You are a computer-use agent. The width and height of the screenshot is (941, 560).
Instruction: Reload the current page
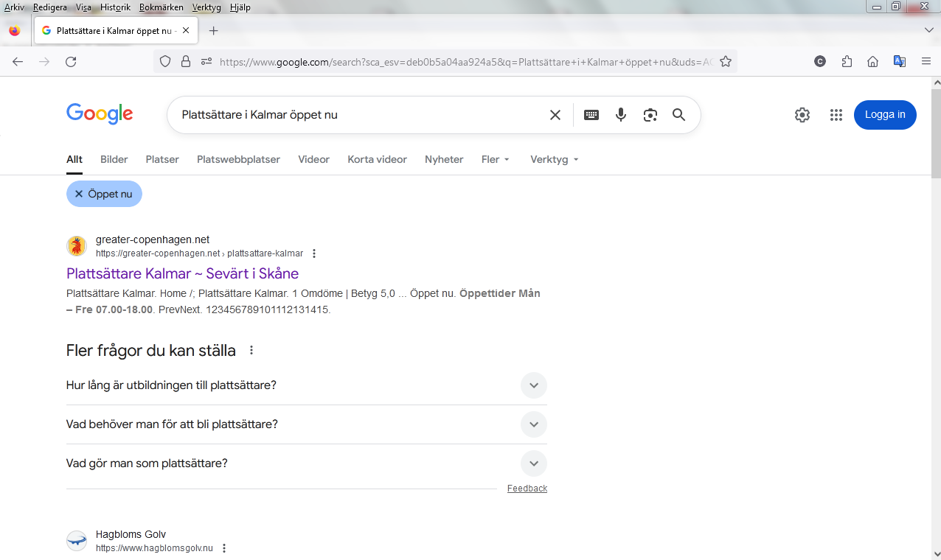coord(71,62)
